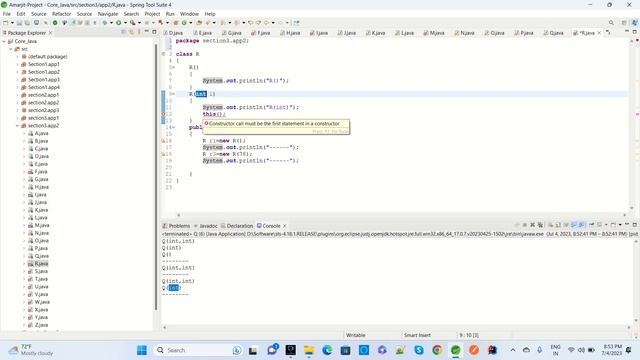Expand the section2.app1 package
The height and width of the screenshot is (360, 640).
(x=17, y=95)
